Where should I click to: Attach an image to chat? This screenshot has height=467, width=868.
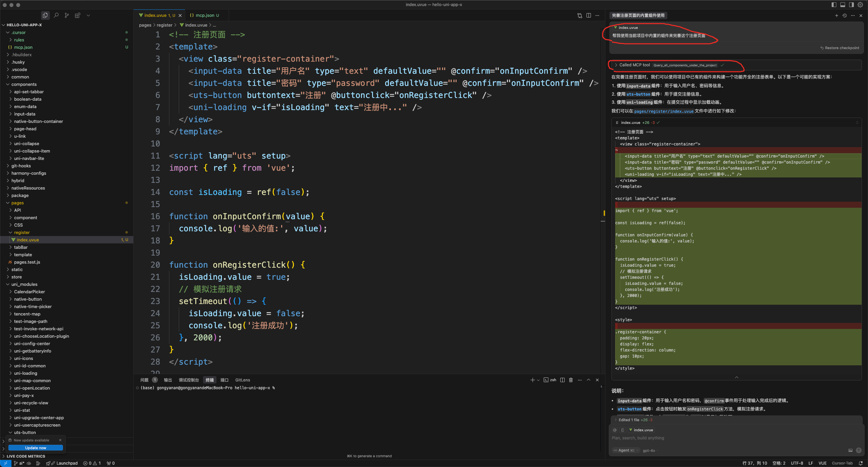pyautogui.click(x=850, y=451)
